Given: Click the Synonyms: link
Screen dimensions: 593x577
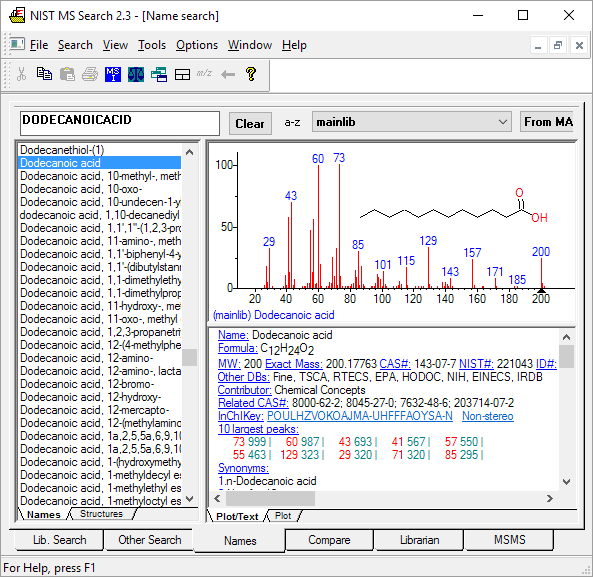Looking at the screenshot, I should click(x=243, y=468).
